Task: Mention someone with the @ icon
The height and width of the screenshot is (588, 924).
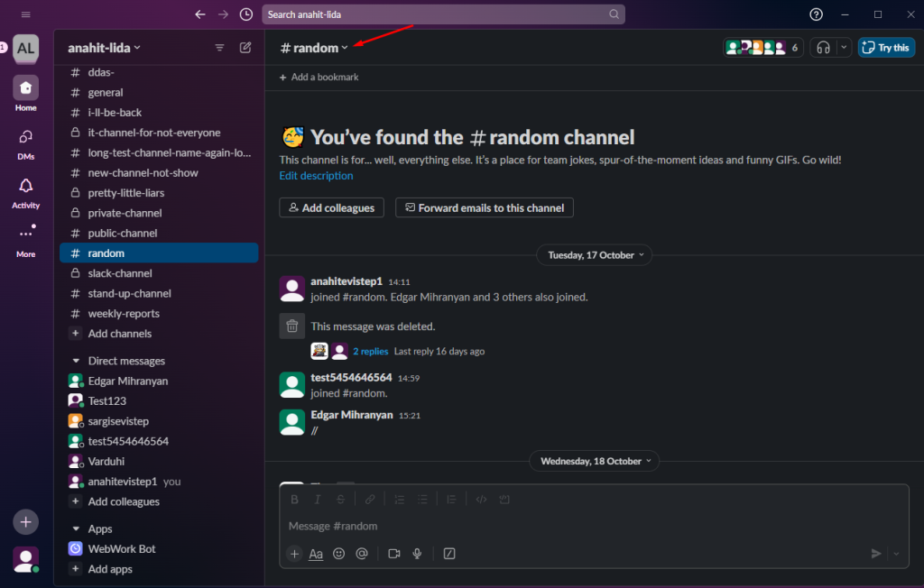Action: tap(362, 554)
